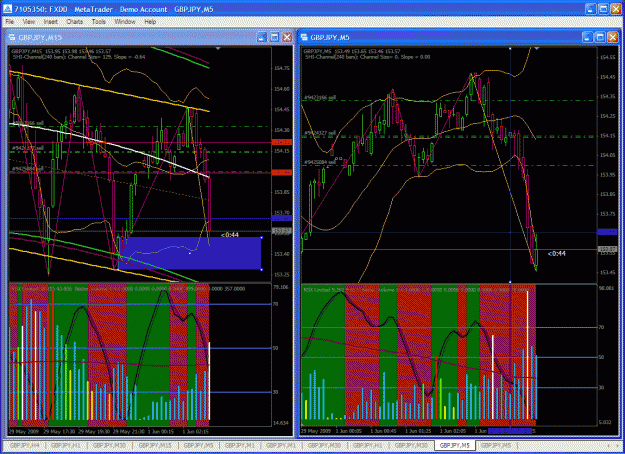Click the #9425084 sell order label in M5 chart
The image size is (625, 454).
click(320, 162)
